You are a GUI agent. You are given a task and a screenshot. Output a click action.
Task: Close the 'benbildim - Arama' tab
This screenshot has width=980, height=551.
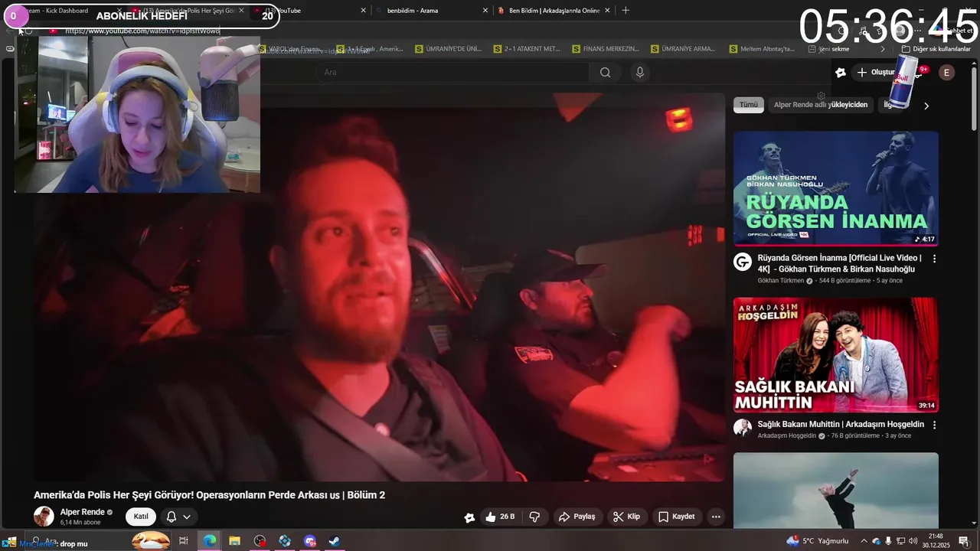(485, 11)
